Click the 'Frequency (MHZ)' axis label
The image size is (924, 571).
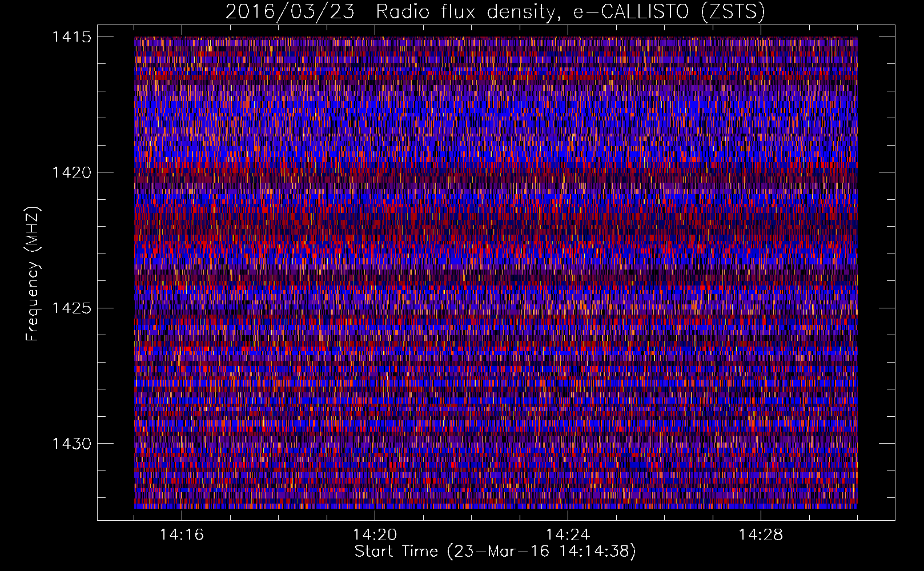[x=33, y=274]
